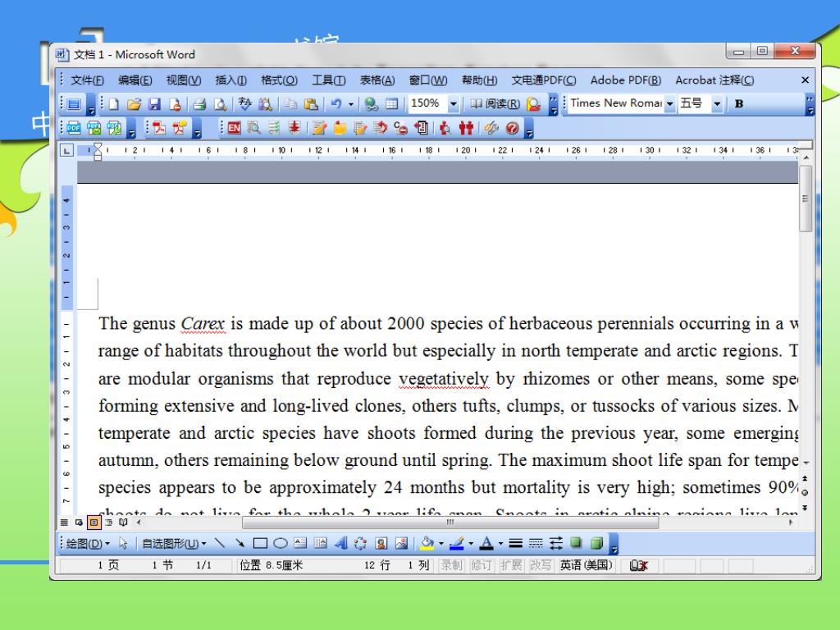Image resolution: width=840 pixels, height=630 pixels.
Task: Click the vertical scrollbar thumb
Action: [806, 199]
